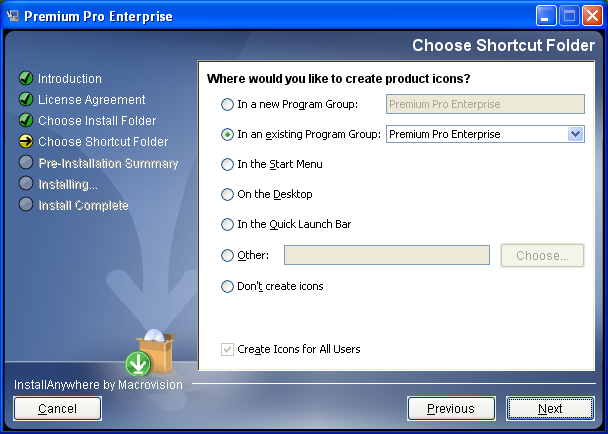Image resolution: width=608 pixels, height=434 pixels.
Task: Click the Pre-Installation Summary gray circle icon
Action: pos(26,163)
